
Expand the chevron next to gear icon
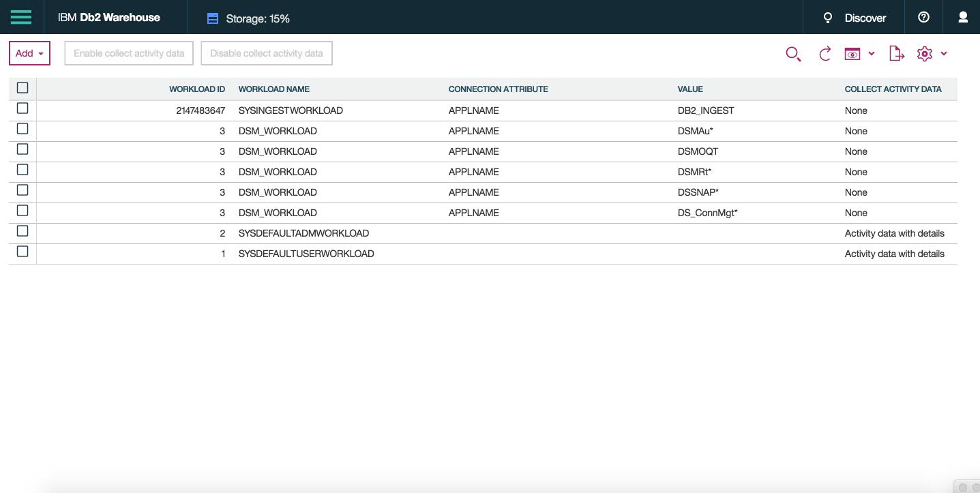(x=944, y=54)
